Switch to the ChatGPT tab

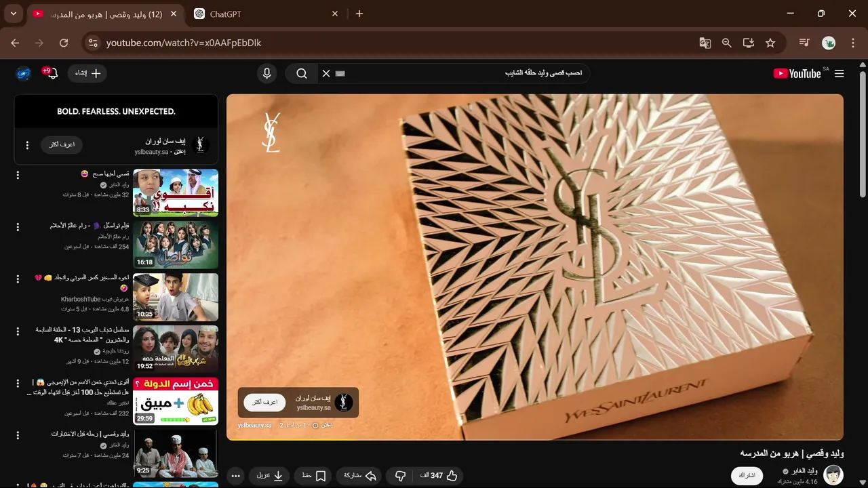265,14
